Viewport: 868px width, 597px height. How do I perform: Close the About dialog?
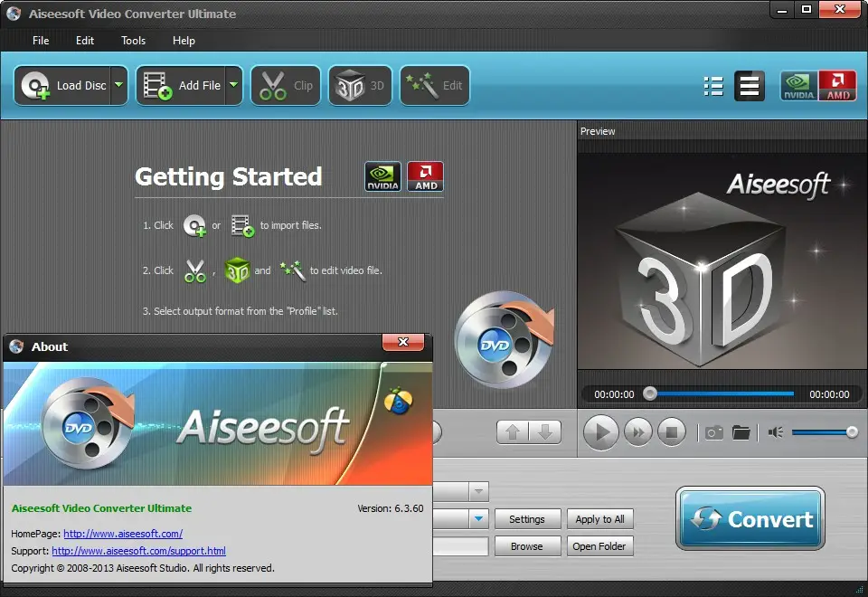pos(403,342)
